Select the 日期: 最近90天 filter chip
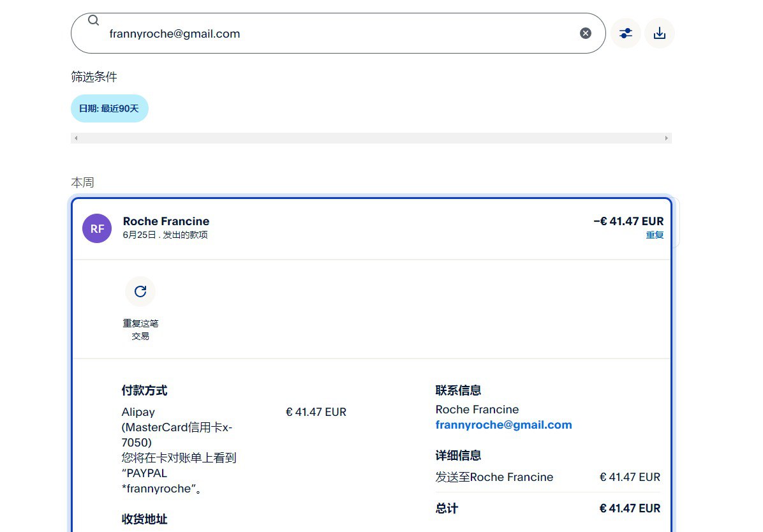This screenshot has width=763, height=532. (x=109, y=108)
